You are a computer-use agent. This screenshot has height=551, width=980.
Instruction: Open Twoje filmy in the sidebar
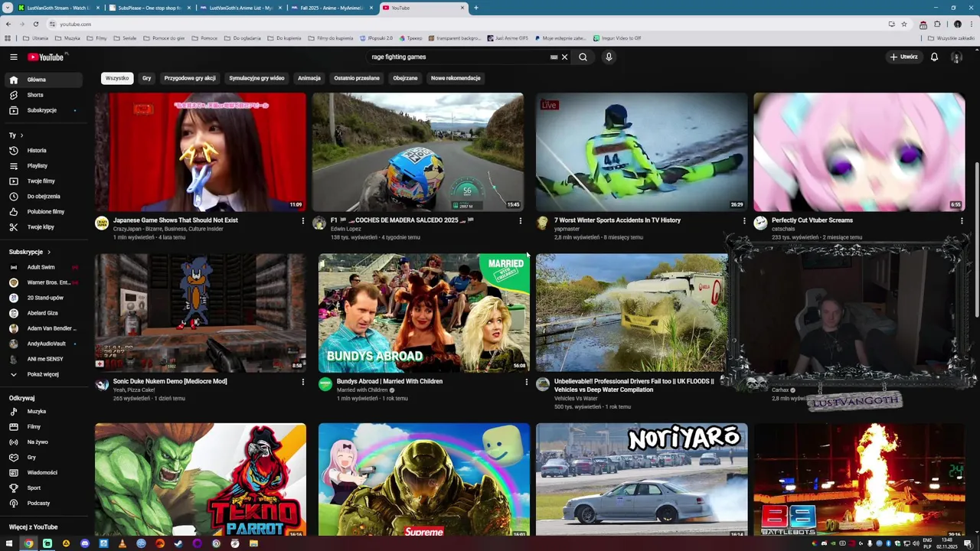(x=43, y=181)
